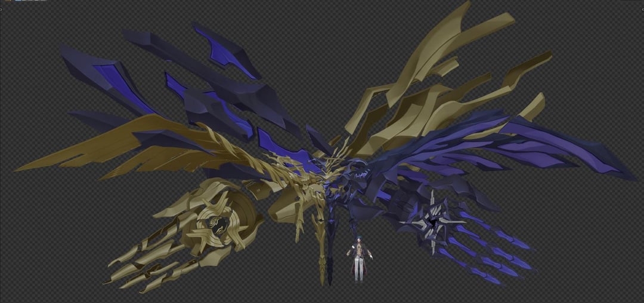Click the tip of the purple right wing
The height and width of the screenshot is (303, 644).
[626, 175]
